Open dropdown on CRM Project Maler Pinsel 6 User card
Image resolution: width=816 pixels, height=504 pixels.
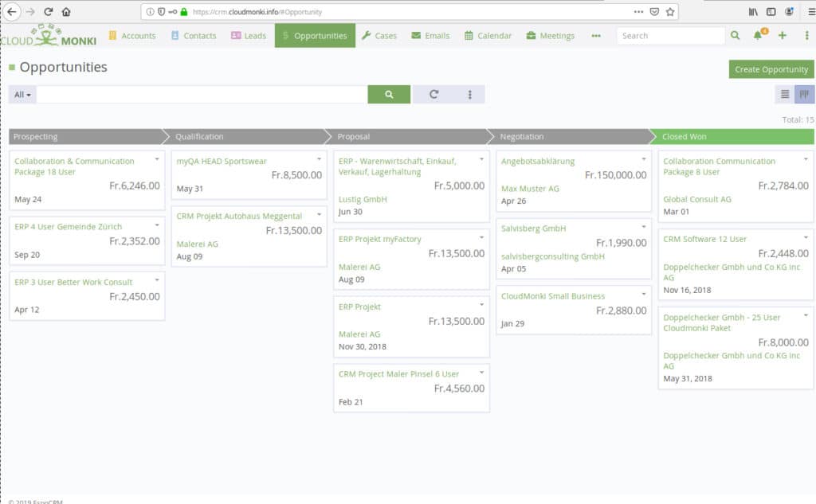click(x=481, y=372)
